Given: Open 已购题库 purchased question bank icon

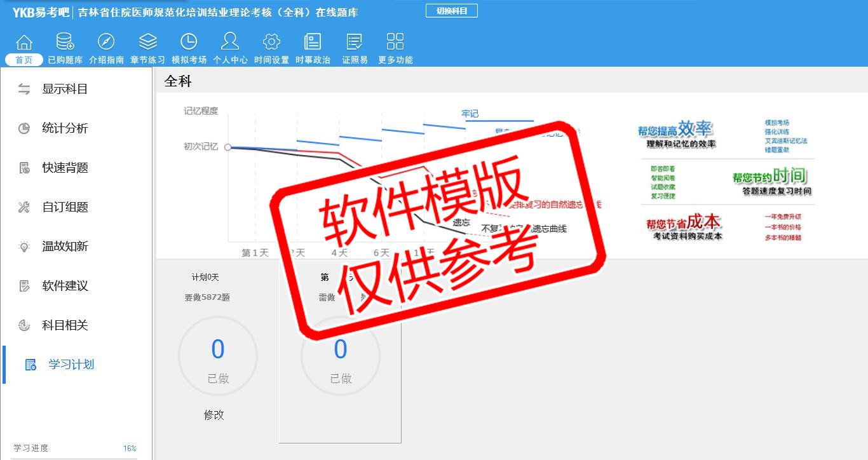Looking at the screenshot, I should point(65,43).
